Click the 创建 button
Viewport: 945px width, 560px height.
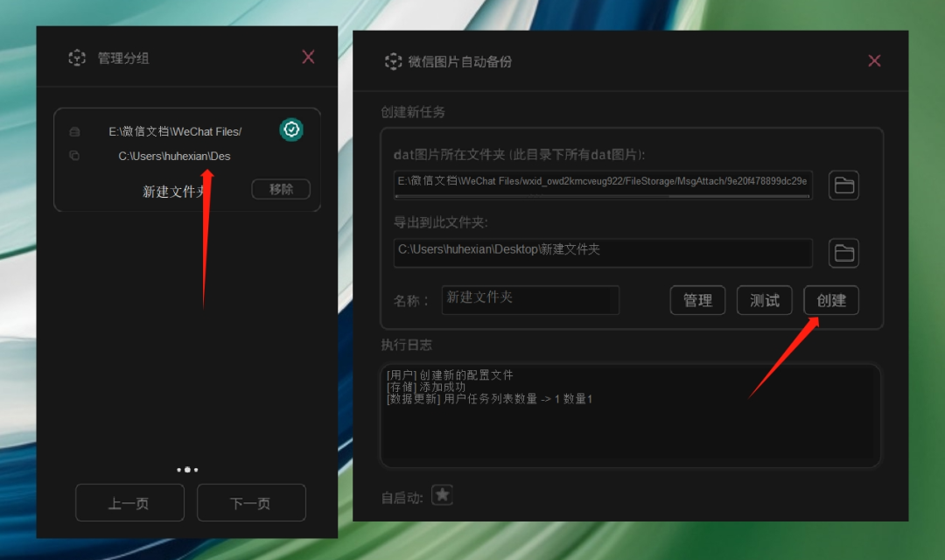pyautogui.click(x=831, y=300)
